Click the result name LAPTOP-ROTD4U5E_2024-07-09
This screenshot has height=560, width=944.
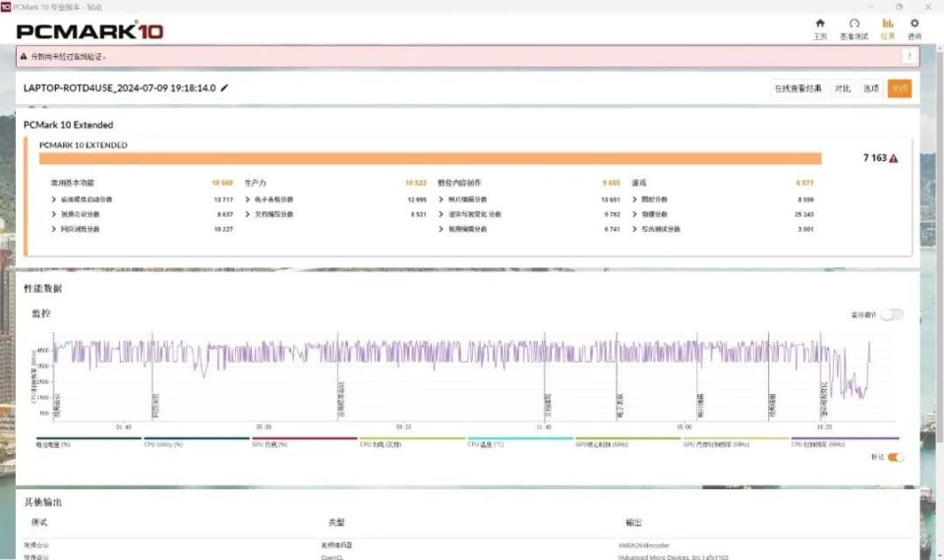click(119, 87)
